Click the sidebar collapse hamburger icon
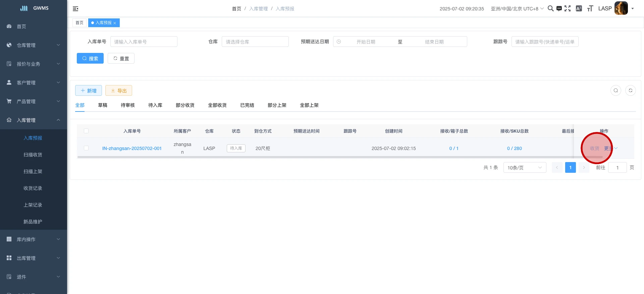Screen dimensions: 644x294 point(75,9)
